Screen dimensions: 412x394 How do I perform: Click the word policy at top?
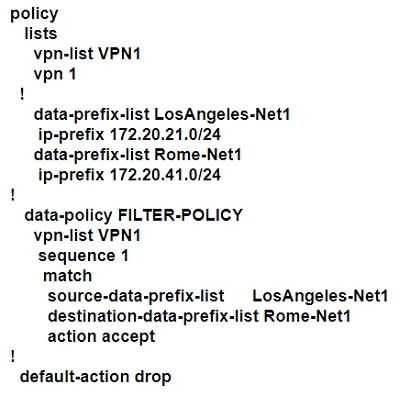point(34,14)
